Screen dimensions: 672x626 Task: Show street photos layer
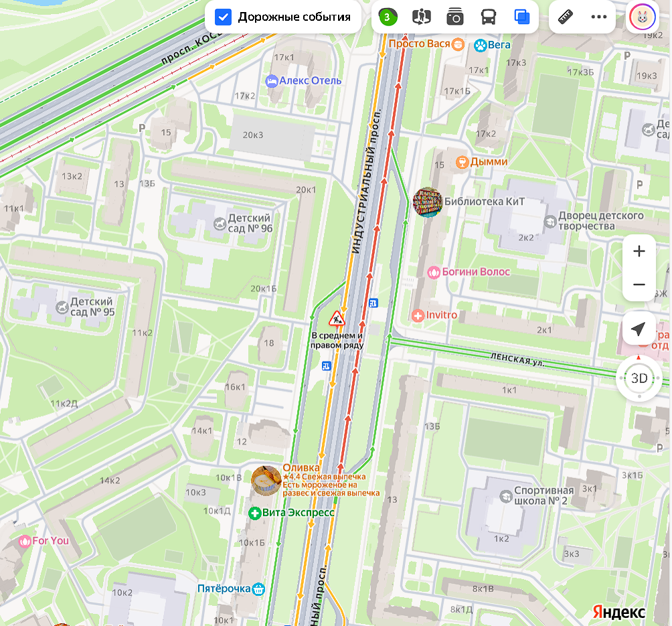[x=455, y=17]
